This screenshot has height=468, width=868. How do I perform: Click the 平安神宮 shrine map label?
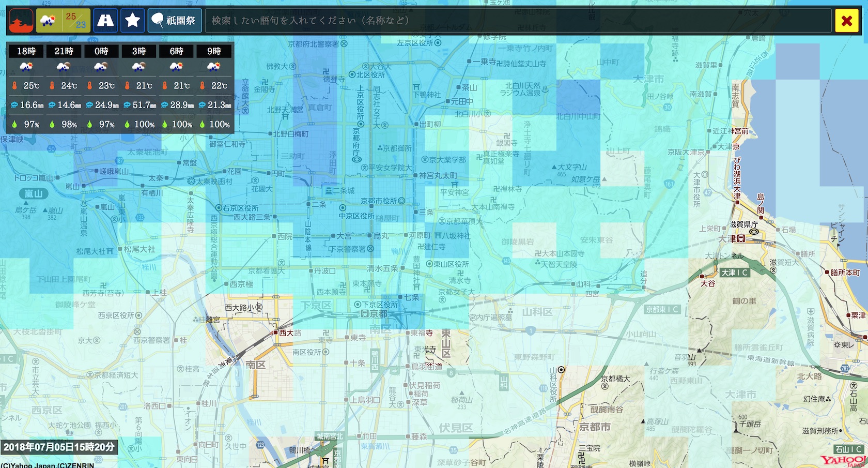point(455,192)
